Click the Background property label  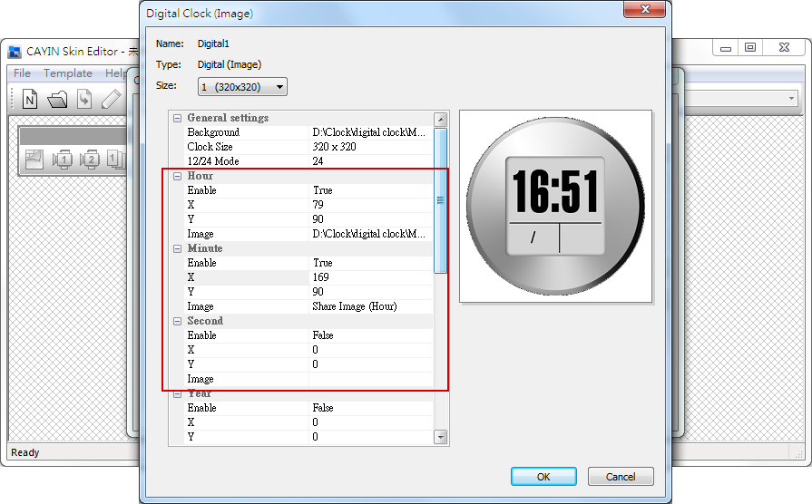(213, 132)
